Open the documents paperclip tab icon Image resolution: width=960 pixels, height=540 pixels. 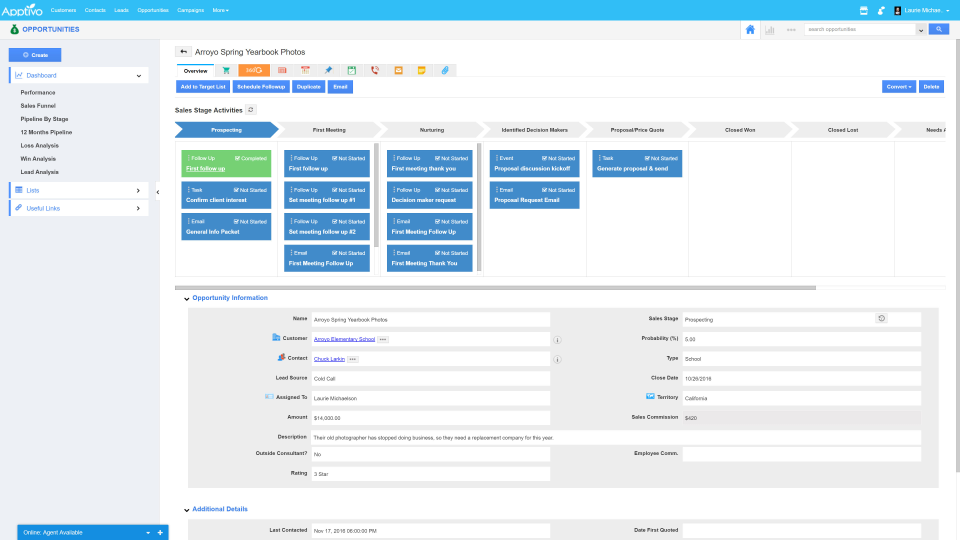pos(445,70)
